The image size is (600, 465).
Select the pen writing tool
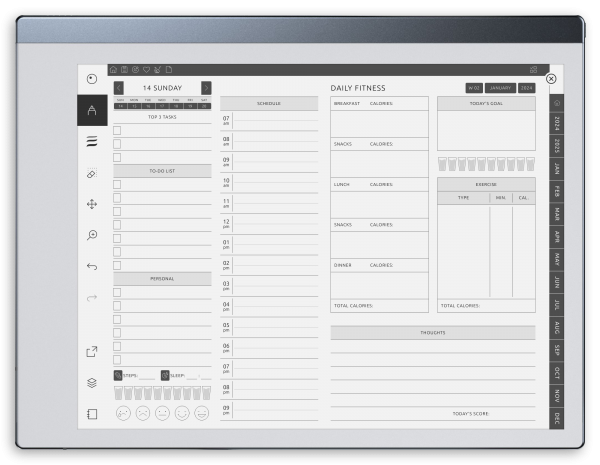point(92,110)
